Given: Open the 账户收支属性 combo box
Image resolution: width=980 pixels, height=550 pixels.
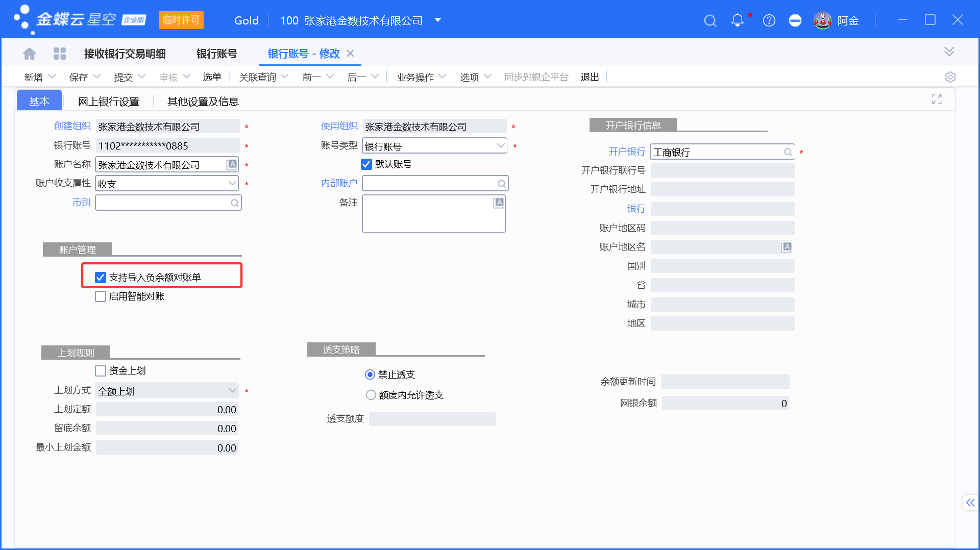Looking at the screenshot, I should (x=167, y=184).
